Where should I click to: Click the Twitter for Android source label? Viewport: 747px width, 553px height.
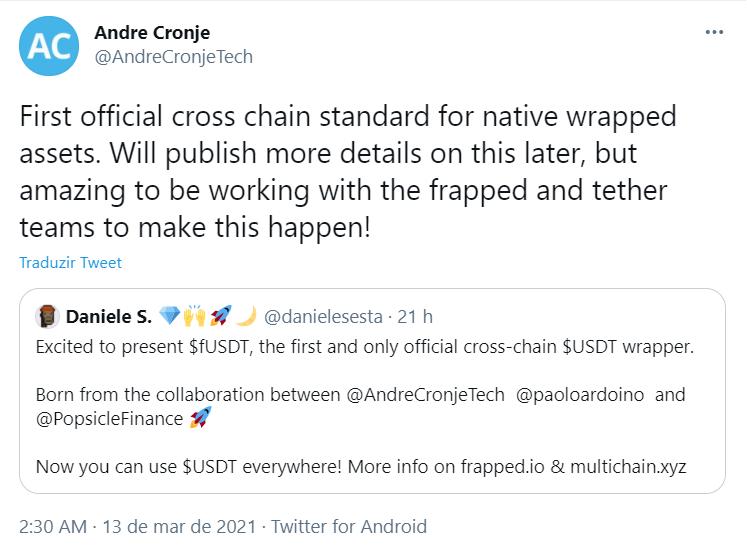(349, 526)
